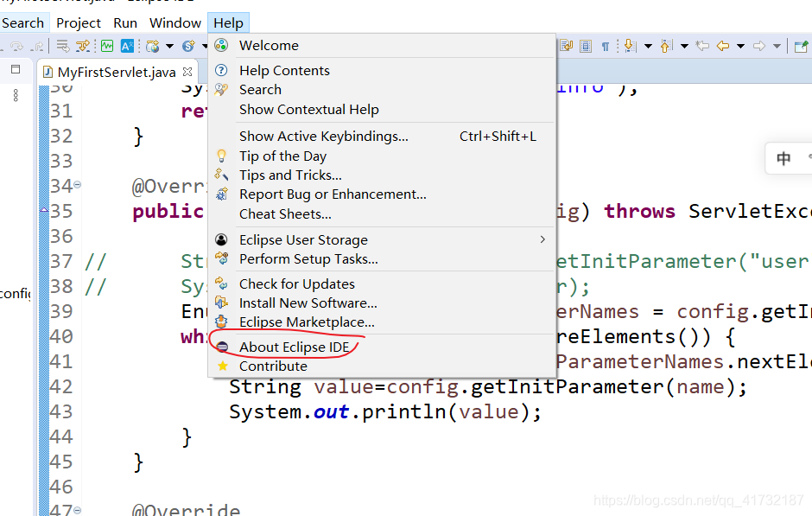Click the green waveform monitor icon

107,46
